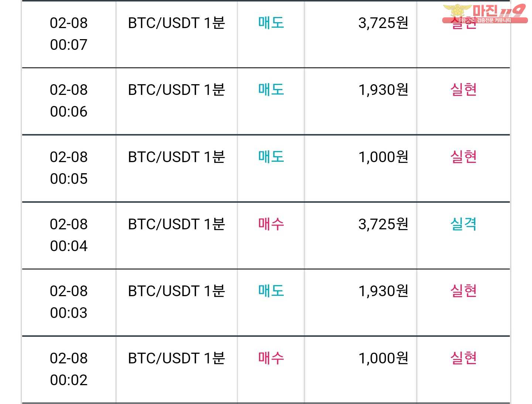532x404 pixels.
Task: Click the 실현 status for 00:03
Action: (463, 291)
